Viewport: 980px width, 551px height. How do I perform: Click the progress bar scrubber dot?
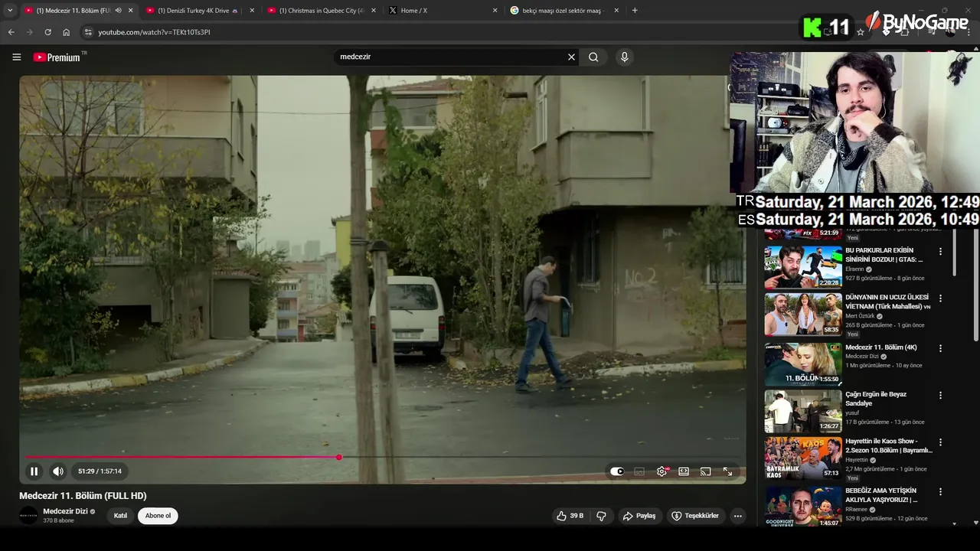338,457
